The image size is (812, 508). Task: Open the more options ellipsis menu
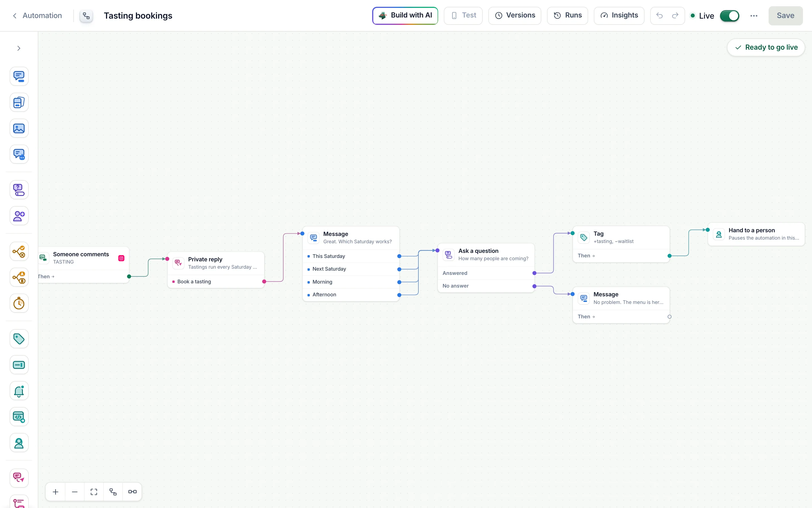pos(754,16)
